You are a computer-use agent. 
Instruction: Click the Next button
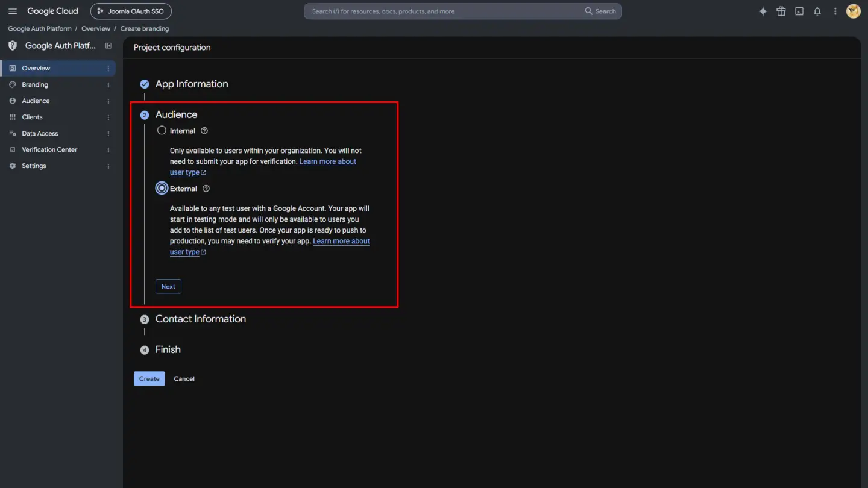click(168, 287)
